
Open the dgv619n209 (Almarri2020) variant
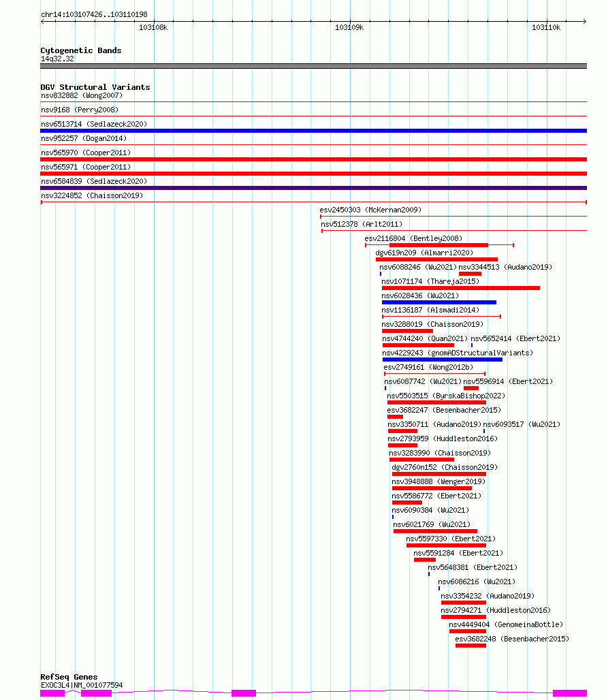(424, 253)
